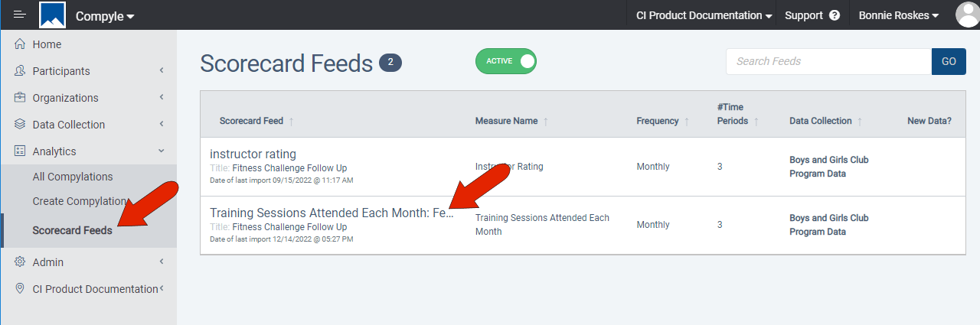Viewport: 980px width, 325px height.
Task: Click the Data Collection layers icon
Action: (x=20, y=125)
